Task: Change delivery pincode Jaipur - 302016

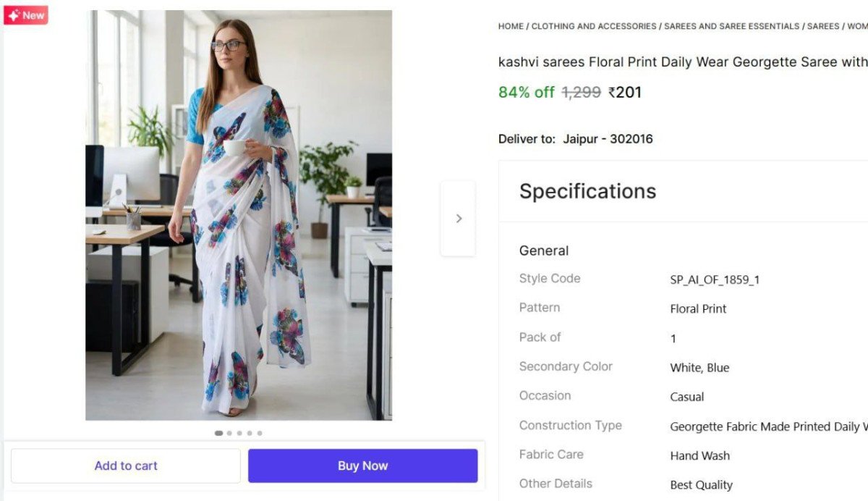Action: pos(608,139)
